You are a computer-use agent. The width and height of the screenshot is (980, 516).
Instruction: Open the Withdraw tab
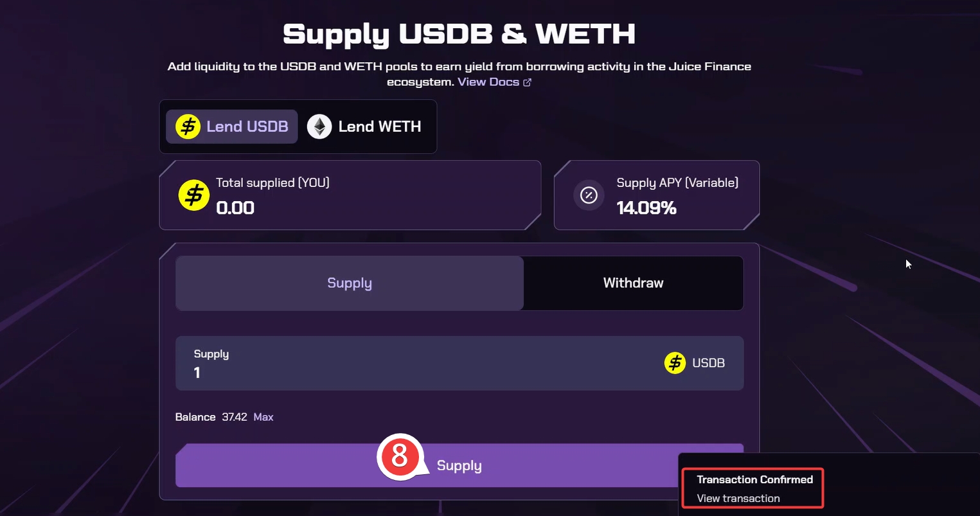633,283
